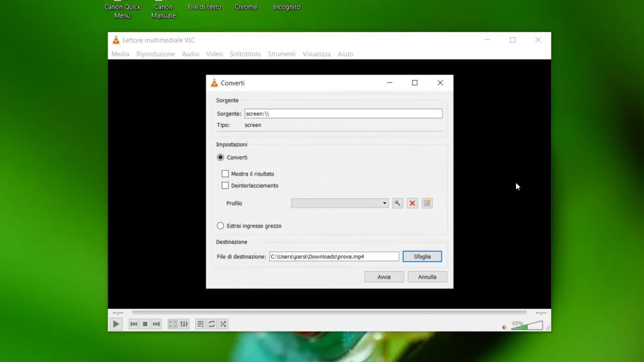Maximize the main VLC window
Viewport: 644px width, 362px height.
tap(513, 40)
